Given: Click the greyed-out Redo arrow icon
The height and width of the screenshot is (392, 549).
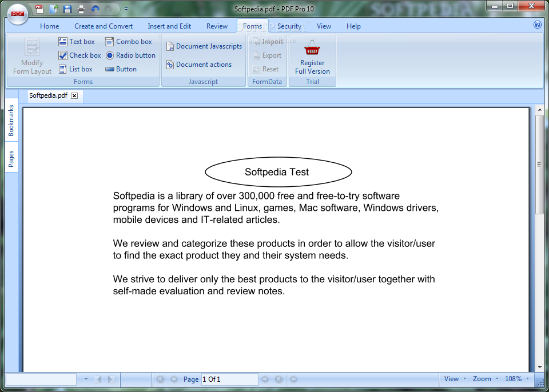Looking at the screenshot, I should tap(109, 9).
